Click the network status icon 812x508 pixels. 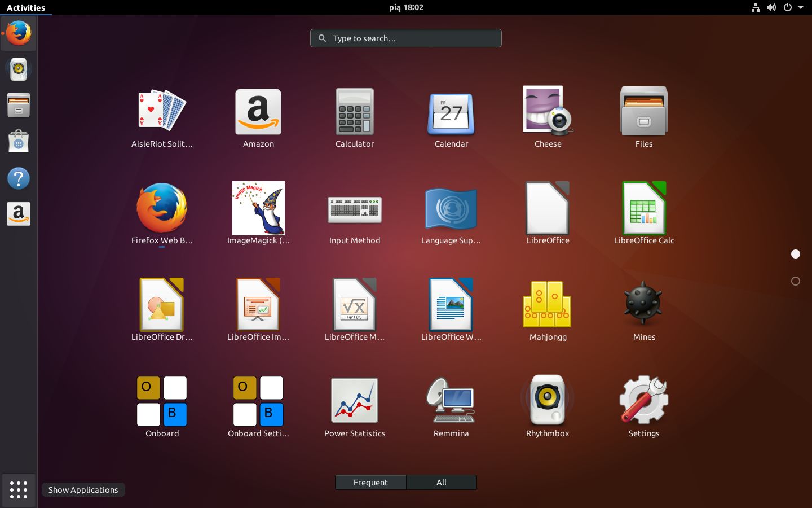(756, 7)
